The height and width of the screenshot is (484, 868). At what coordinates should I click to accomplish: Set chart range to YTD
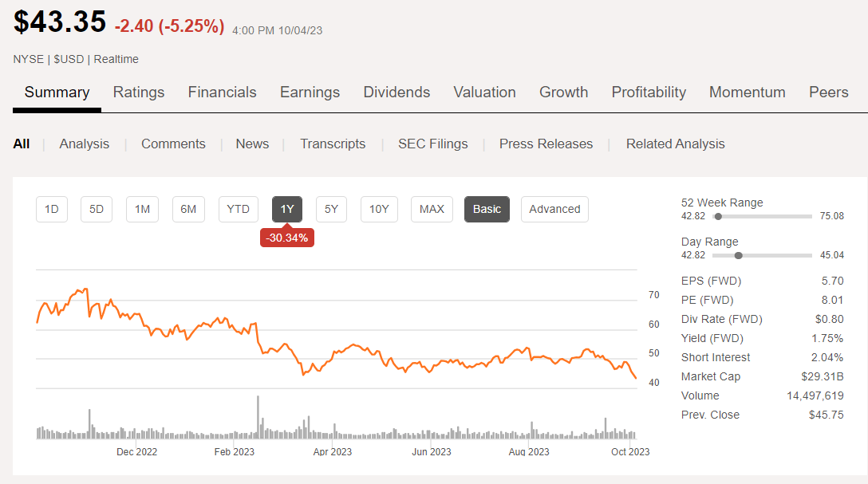coord(238,209)
